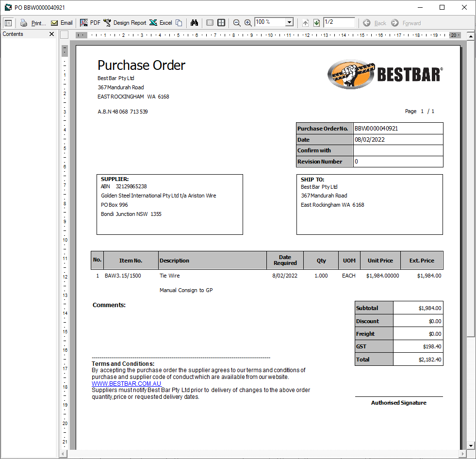
Task: Click the Revision Number value 0
Action: [x=356, y=162]
